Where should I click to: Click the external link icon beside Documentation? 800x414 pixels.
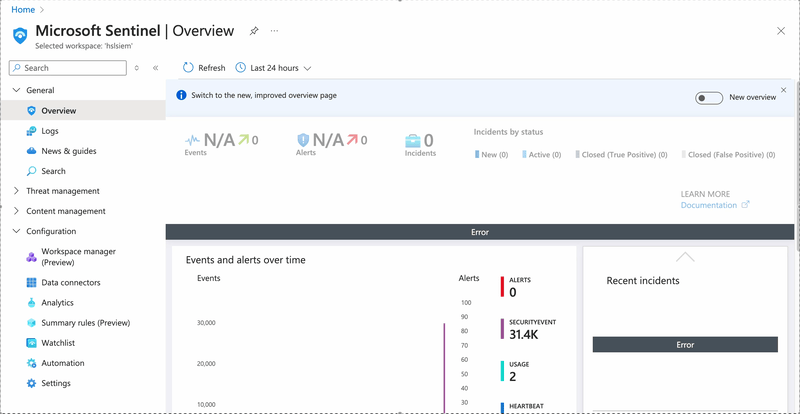pyautogui.click(x=745, y=205)
